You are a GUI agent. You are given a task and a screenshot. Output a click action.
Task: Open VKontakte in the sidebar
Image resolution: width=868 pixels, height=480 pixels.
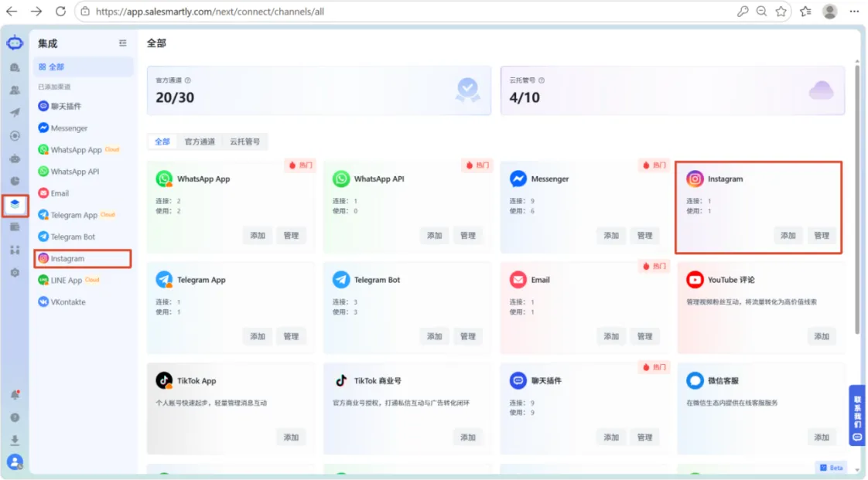[x=83, y=302]
